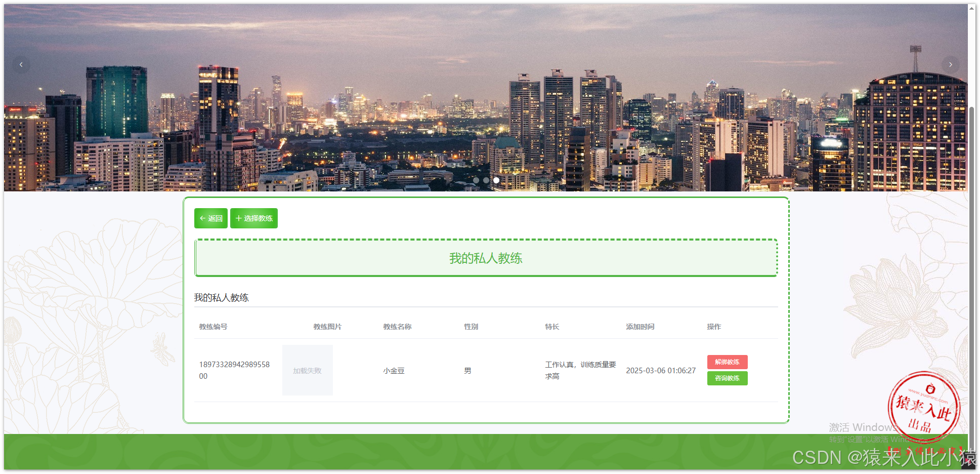Click the 教练图片 column header

327,327
